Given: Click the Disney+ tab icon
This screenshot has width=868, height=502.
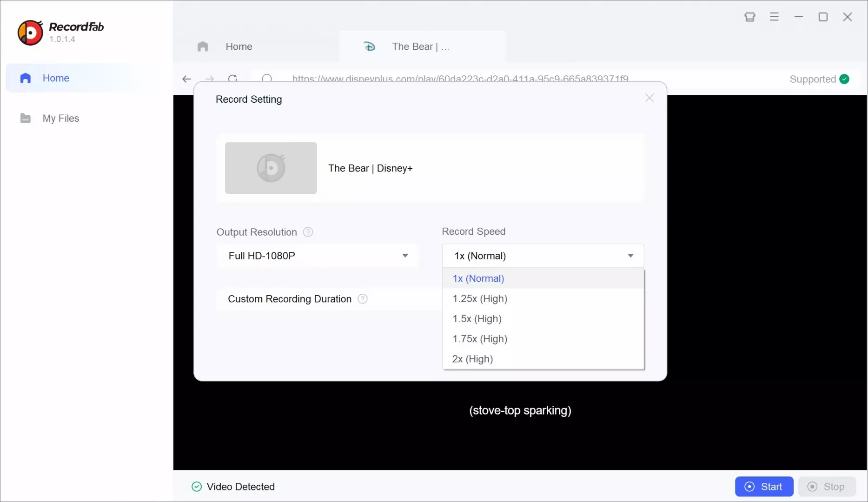Looking at the screenshot, I should pyautogui.click(x=370, y=46).
